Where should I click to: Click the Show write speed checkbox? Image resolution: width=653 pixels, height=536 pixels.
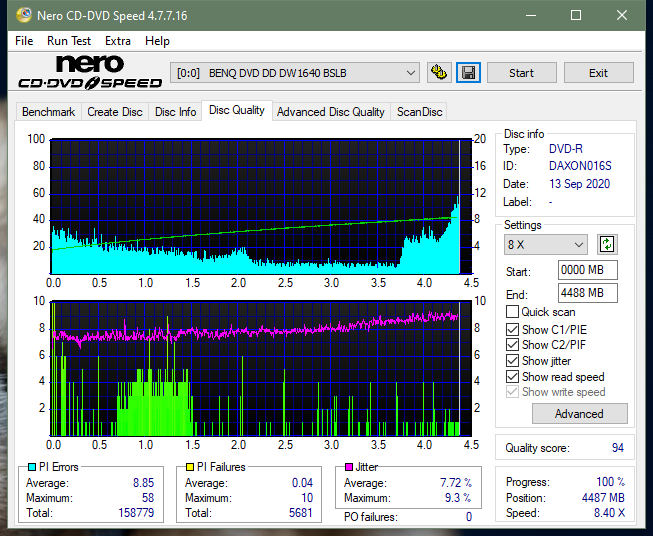pyautogui.click(x=512, y=392)
